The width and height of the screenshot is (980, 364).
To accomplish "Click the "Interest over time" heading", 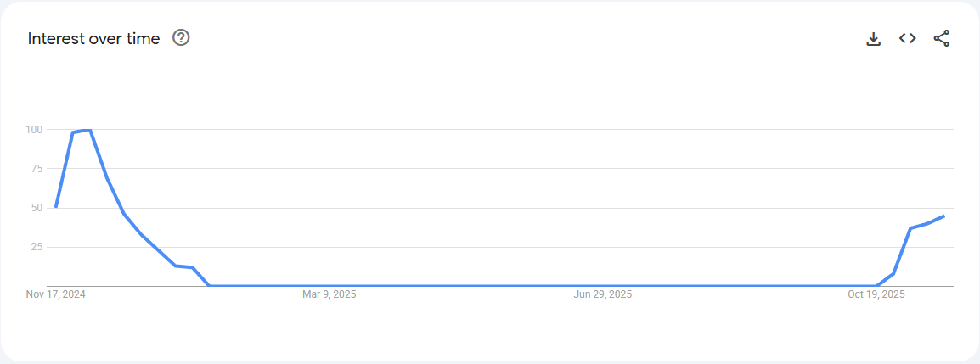I will tap(93, 39).
